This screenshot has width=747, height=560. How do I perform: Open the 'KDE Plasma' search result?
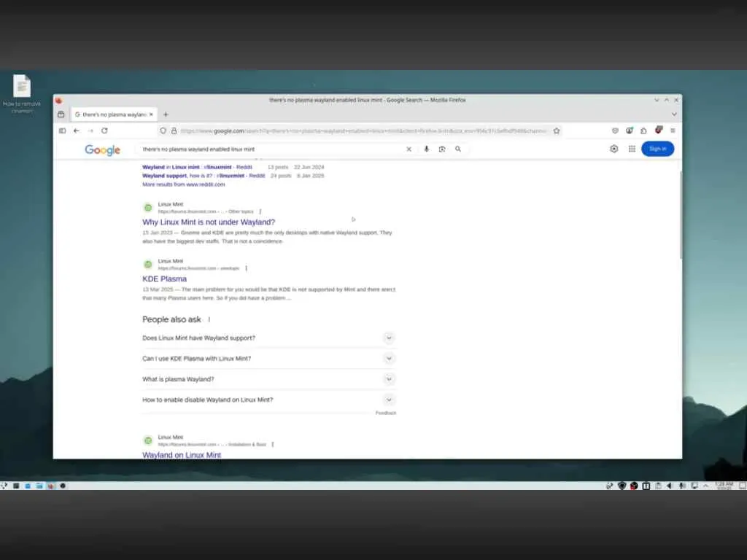[164, 279]
